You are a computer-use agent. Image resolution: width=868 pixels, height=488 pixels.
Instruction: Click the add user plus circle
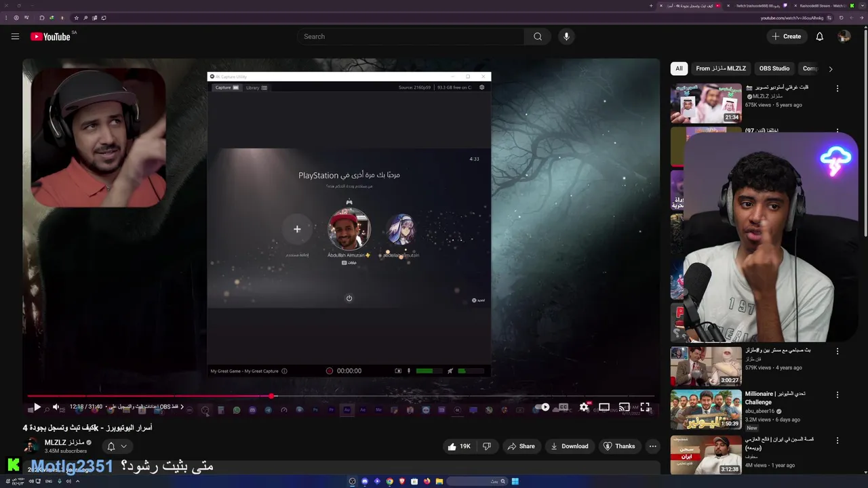(297, 229)
